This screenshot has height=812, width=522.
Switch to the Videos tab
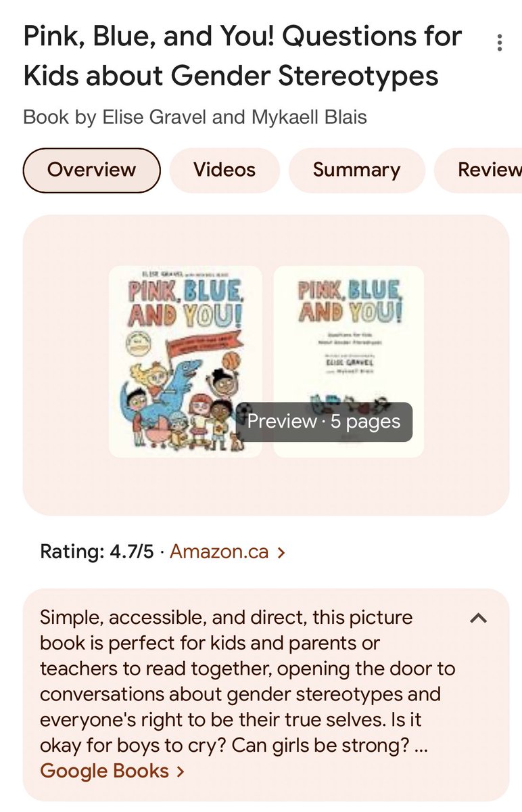pos(224,170)
